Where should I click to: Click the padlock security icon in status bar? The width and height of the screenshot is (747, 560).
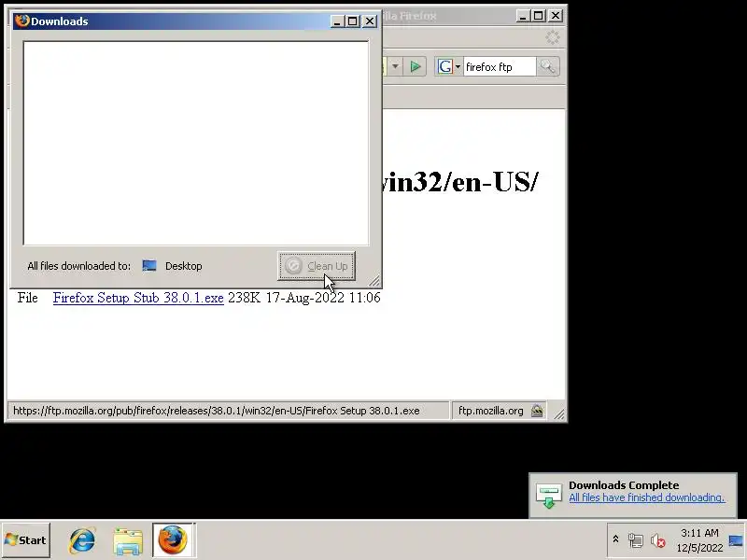[x=537, y=411]
